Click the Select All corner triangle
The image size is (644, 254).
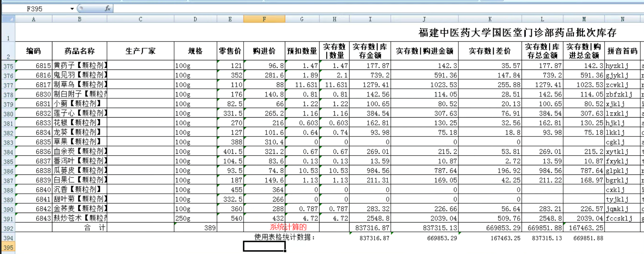8,19
